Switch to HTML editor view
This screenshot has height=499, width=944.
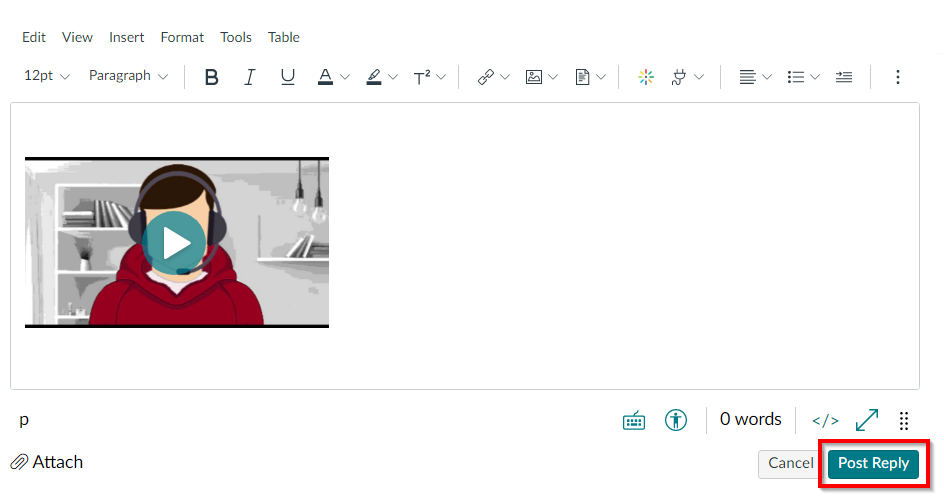pyautogui.click(x=825, y=420)
